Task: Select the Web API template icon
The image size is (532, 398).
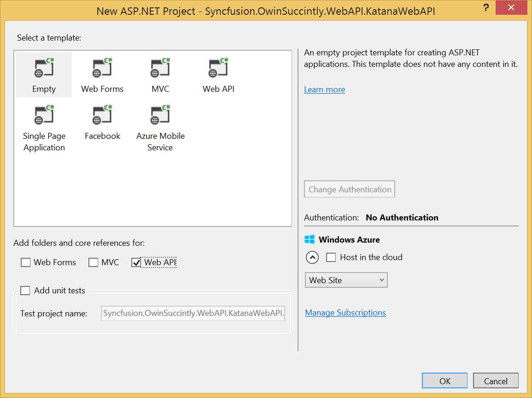Action: tap(218, 67)
